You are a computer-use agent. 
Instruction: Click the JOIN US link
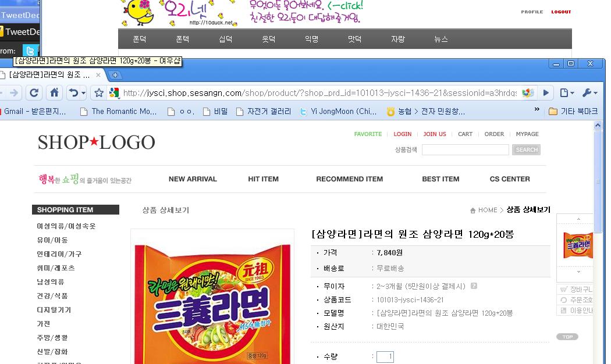click(435, 134)
